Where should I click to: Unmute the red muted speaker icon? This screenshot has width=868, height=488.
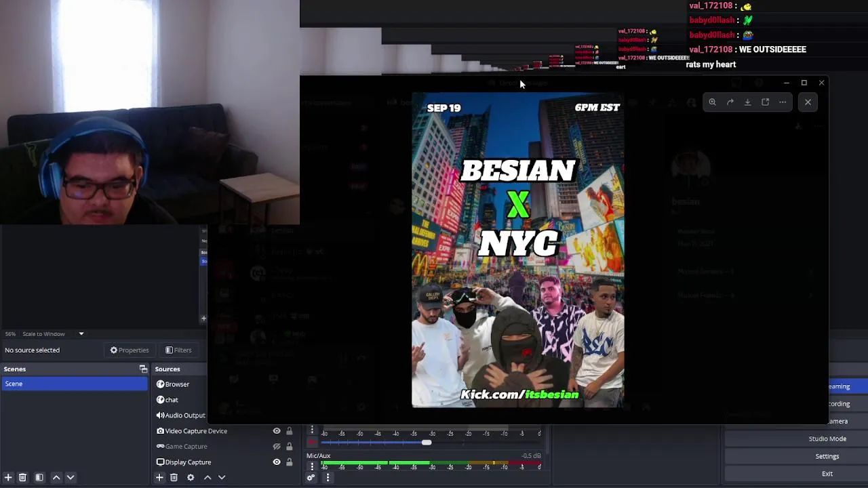tap(312, 442)
